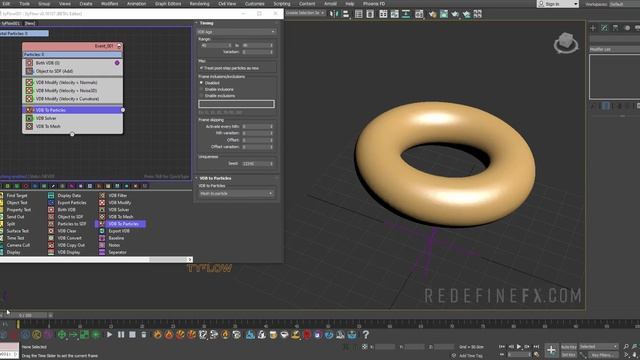Pick Notes from operator depot

pos(110,245)
